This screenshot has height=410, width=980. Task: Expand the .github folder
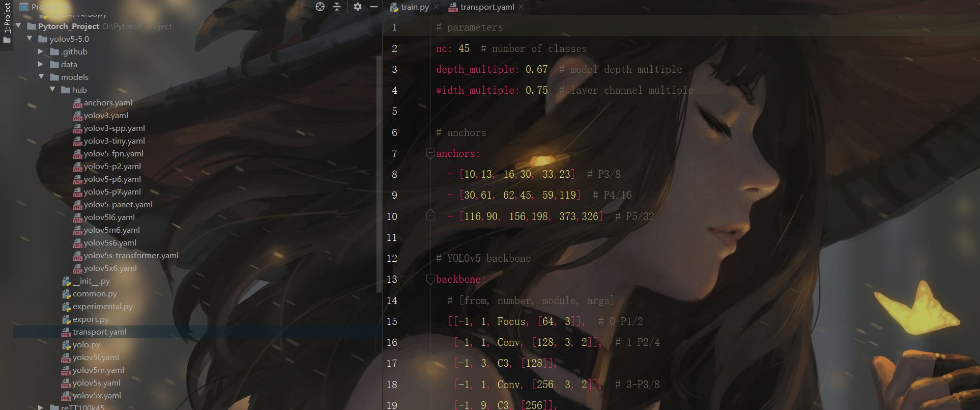coord(41,51)
